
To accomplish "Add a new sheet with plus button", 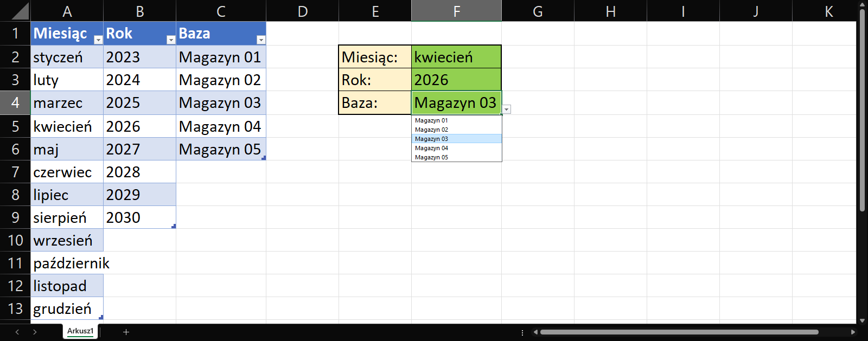I will 126,332.
